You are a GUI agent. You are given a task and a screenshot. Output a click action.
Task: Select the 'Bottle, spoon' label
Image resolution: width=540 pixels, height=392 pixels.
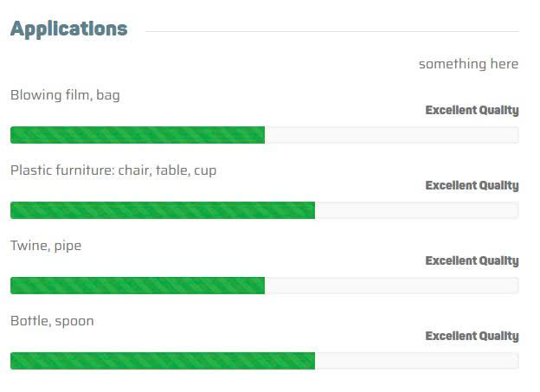coord(52,321)
